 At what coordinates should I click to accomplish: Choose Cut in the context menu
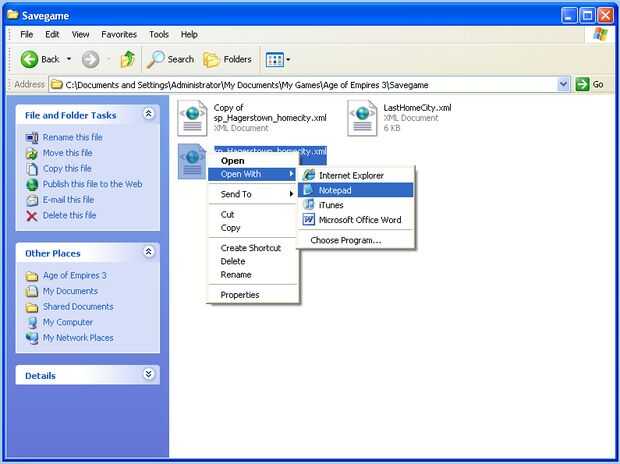click(x=252, y=214)
